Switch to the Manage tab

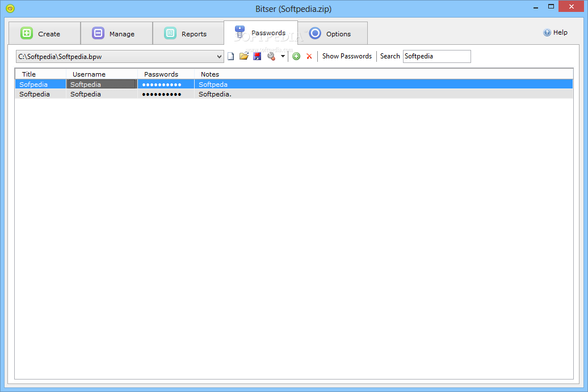pos(116,33)
